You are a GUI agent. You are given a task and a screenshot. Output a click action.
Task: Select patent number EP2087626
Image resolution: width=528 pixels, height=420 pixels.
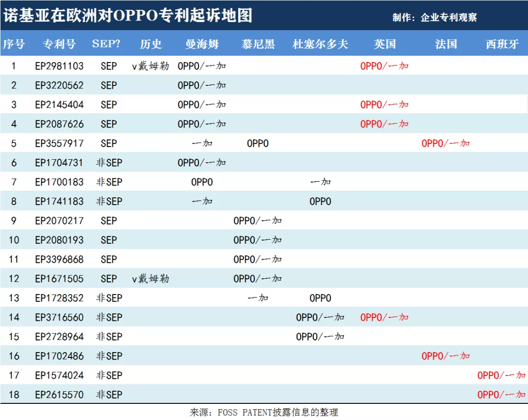pyautogui.click(x=59, y=124)
